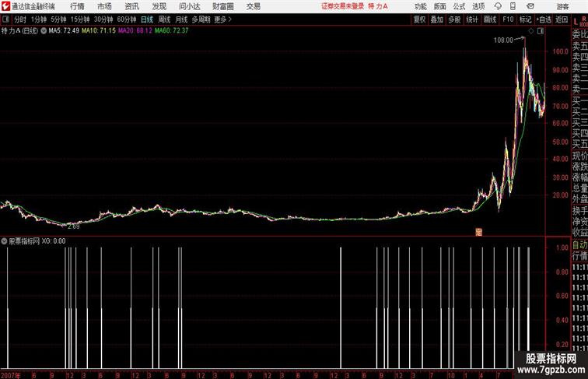
Task: Click the 特力A stock name in title bar
Action: 378,6
